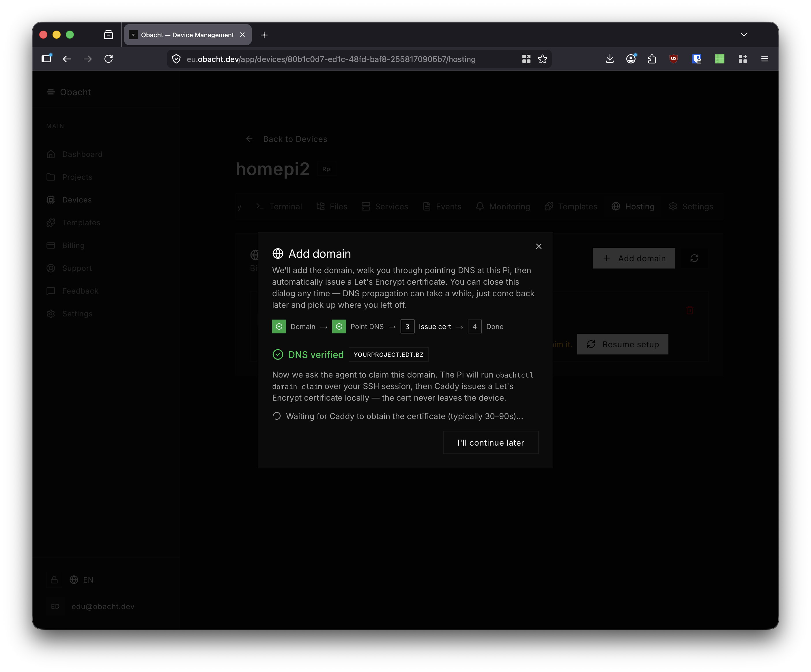Switch to the Monitoring tab
Image resolution: width=811 pixels, height=672 pixels.
503,207
